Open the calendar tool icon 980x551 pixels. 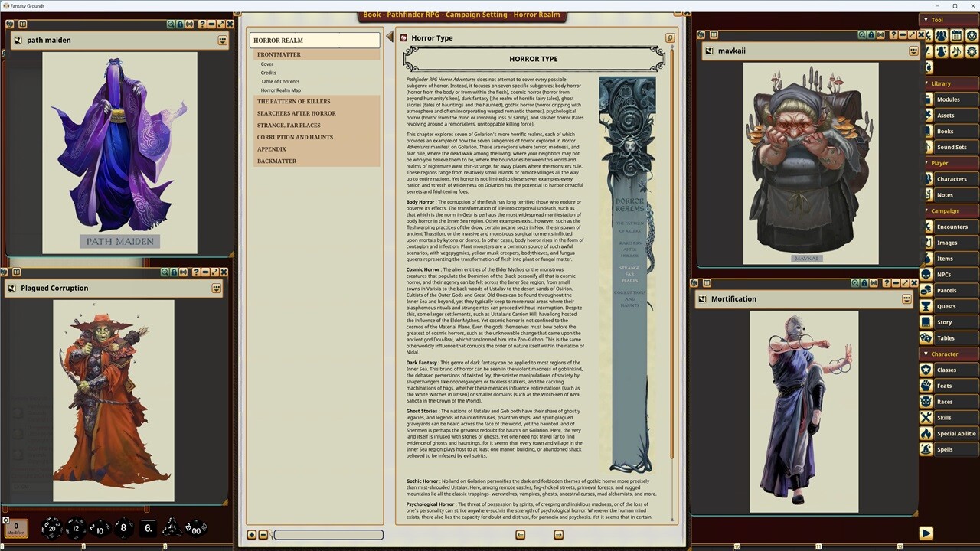pyautogui.click(x=956, y=35)
